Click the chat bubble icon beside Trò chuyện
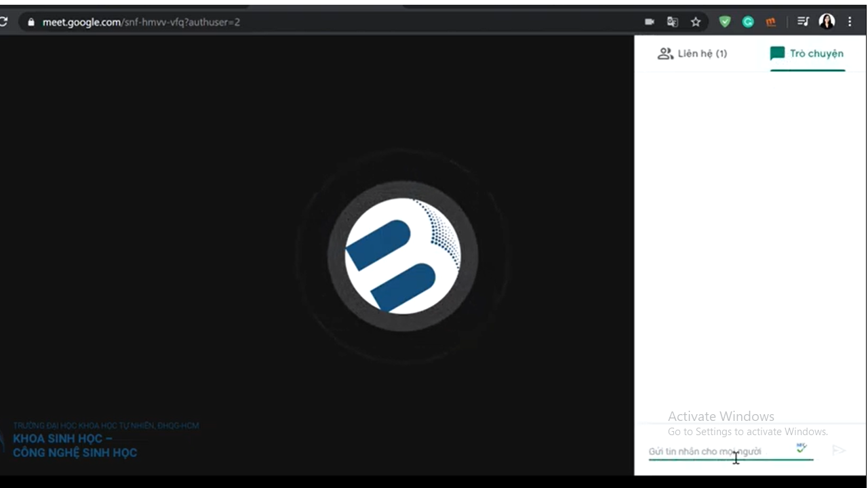The height and width of the screenshot is (488, 868). tap(777, 54)
